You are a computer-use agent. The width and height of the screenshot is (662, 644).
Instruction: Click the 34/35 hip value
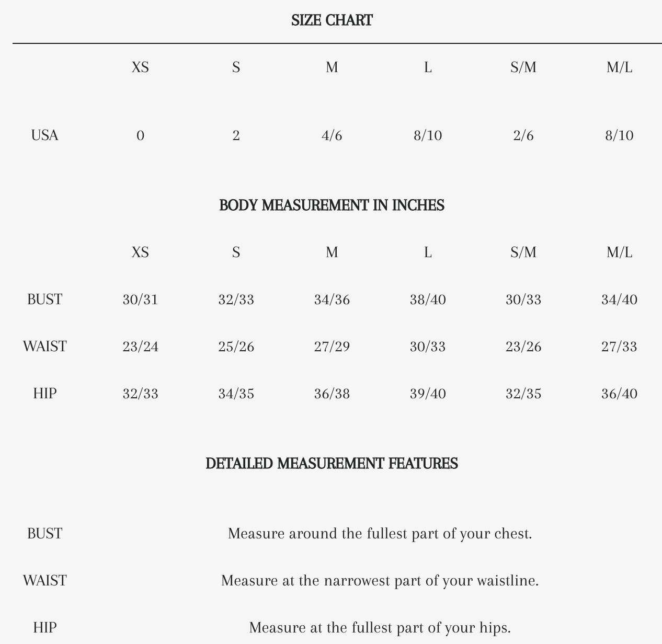[x=236, y=394]
